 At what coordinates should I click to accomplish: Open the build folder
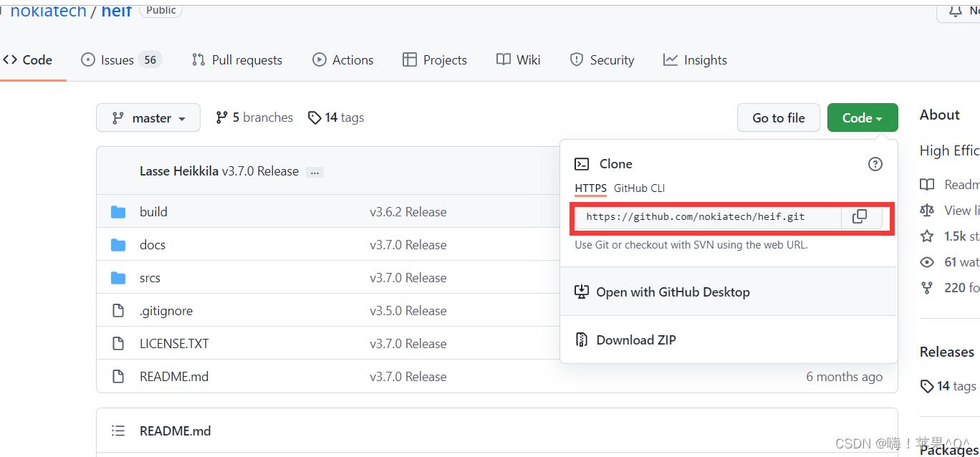pyautogui.click(x=153, y=212)
